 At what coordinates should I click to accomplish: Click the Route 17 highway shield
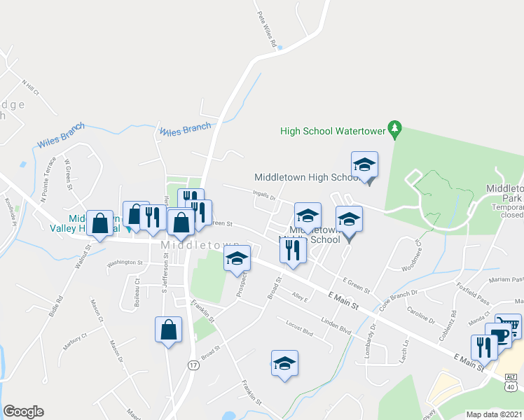pyautogui.click(x=193, y=365)
